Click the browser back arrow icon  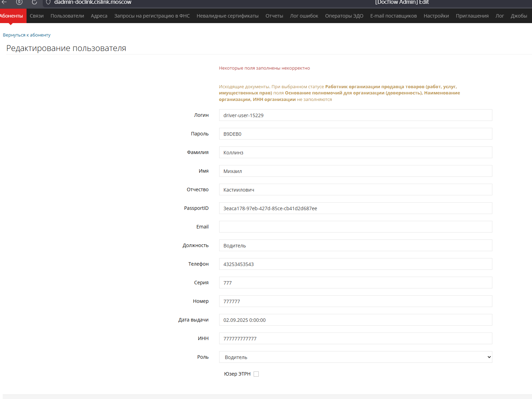[4, 2]
